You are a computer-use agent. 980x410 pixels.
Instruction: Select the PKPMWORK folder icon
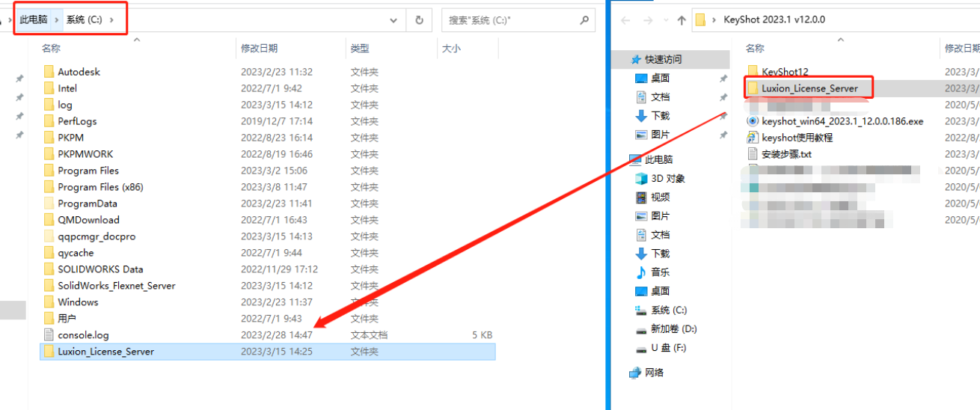click(49, 154)
